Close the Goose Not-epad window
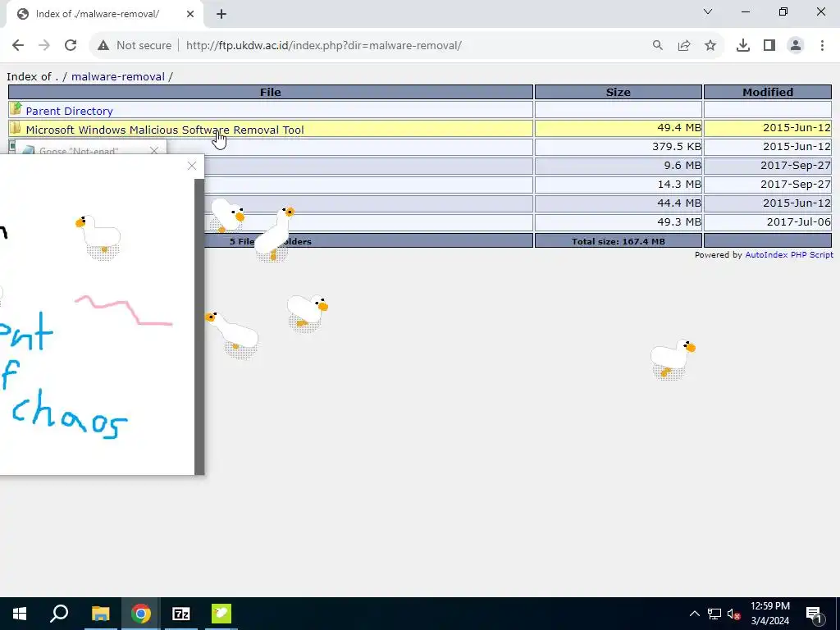Image resolution: width=840 pixels, height=630 pixels. pos(154,151)
